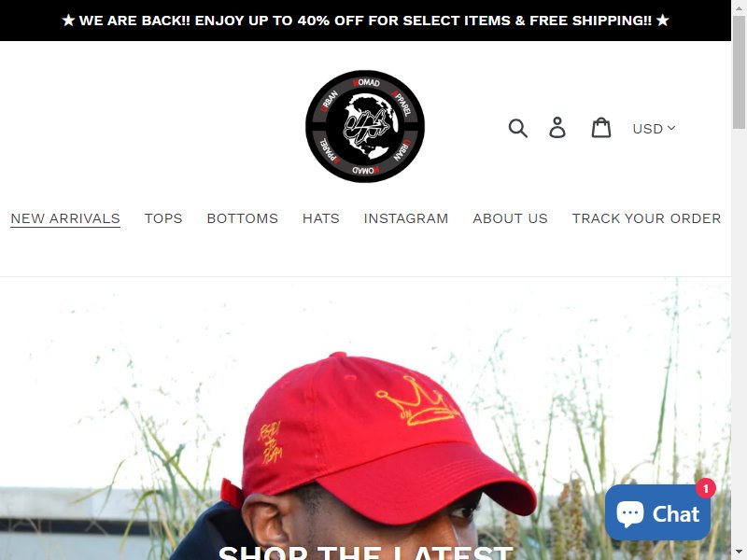Expand the USD currency dropdown
This screenshot has height=560, width=747.
coord(654,129)
